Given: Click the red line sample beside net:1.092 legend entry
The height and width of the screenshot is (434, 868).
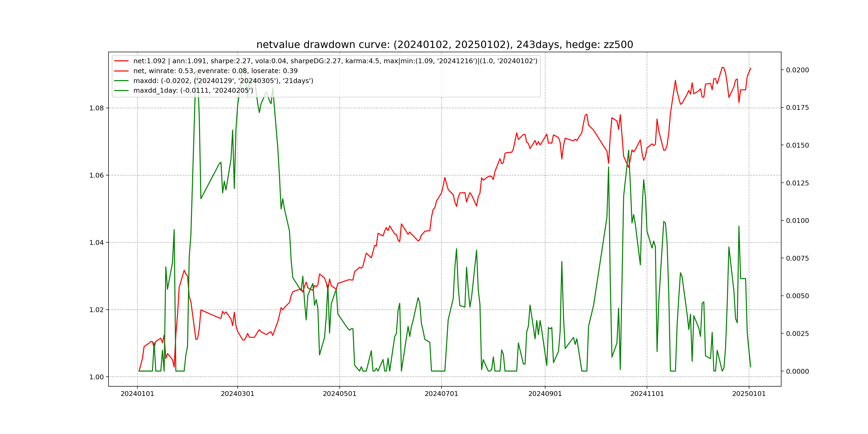Looking at the screenshot, I should [121, 61].
